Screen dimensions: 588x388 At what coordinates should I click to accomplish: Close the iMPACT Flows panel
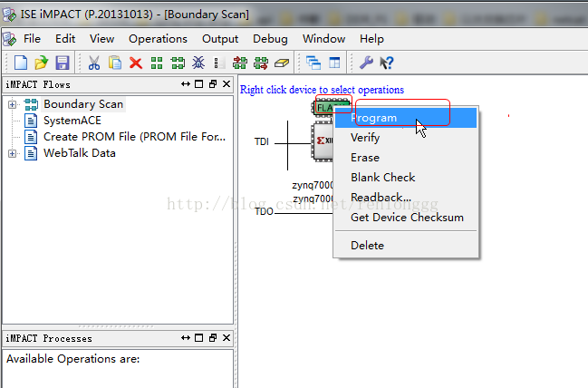click(x=227, y=84)
